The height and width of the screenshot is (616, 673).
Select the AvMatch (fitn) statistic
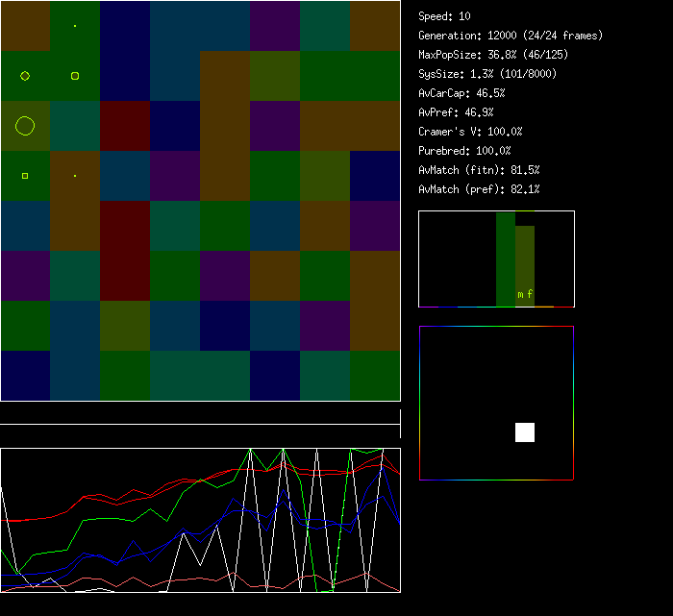tap(479, 170)
